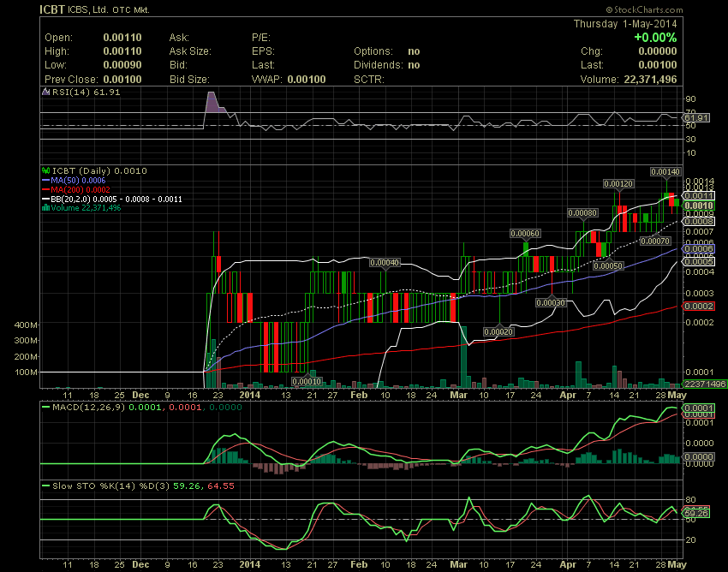Click the ICBT (Daily) 0.0010 legend
The image size is (728, 572).
click(99, 171)
